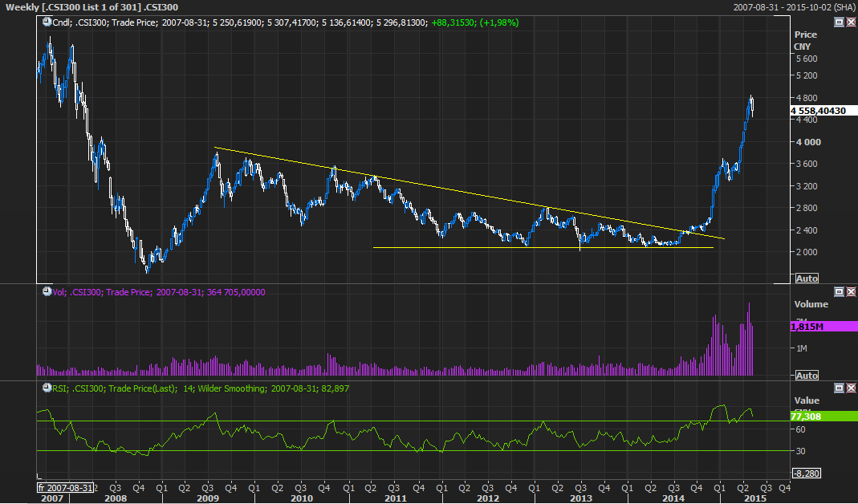858x504 pixels.
Task: Click the 2014 year label on time axis
Action: pyautogui.click(x=673, y=498)
